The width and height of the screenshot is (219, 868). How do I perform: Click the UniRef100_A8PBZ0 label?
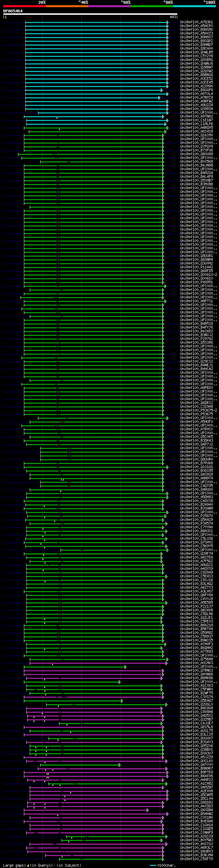coord(196,388)
